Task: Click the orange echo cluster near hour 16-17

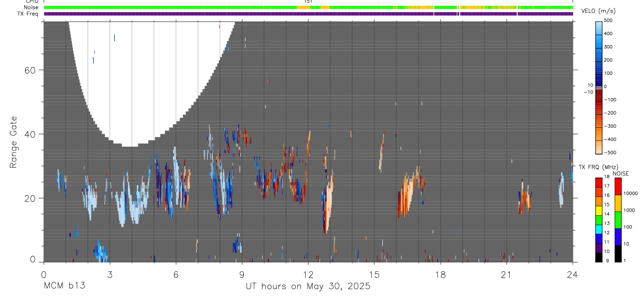Action: [412, 193]
